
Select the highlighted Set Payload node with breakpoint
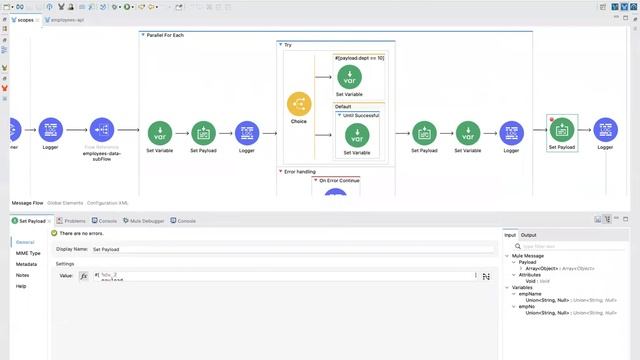click(x=562, y=130)
